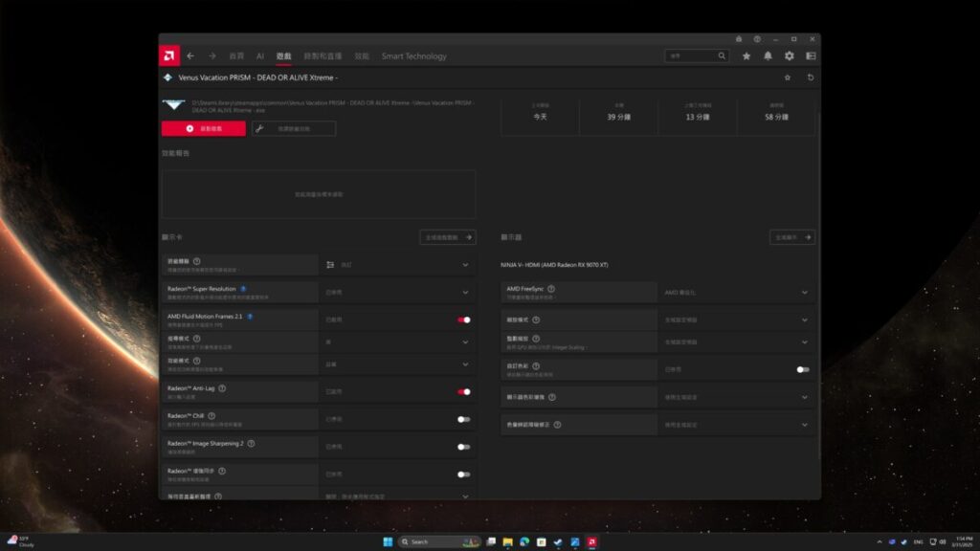Enable Radeon Chill
Screen dimensions: 980x551
point(464,419)
